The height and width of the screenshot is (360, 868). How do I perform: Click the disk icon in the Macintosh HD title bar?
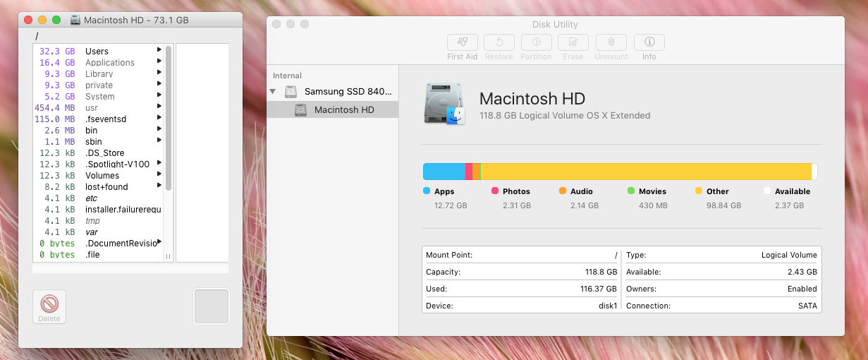point(75,20)
